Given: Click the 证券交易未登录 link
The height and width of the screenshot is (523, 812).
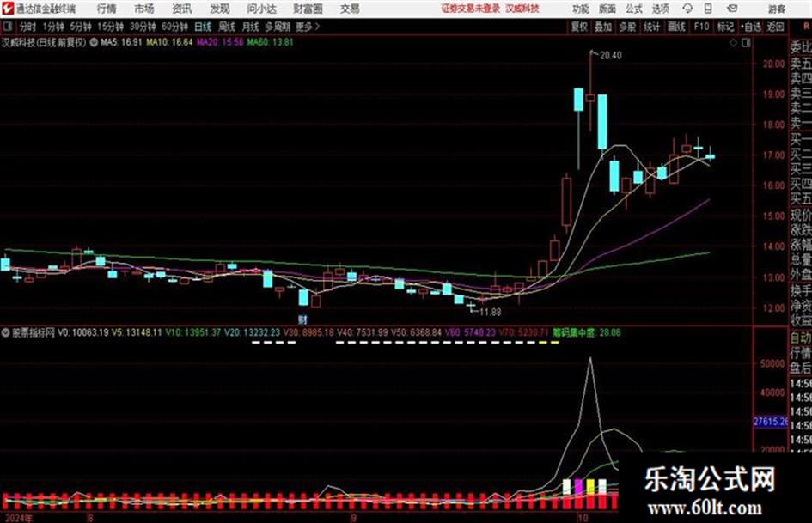Looking at the screenshot, I should pyautogui.click(x=471, y=9).
